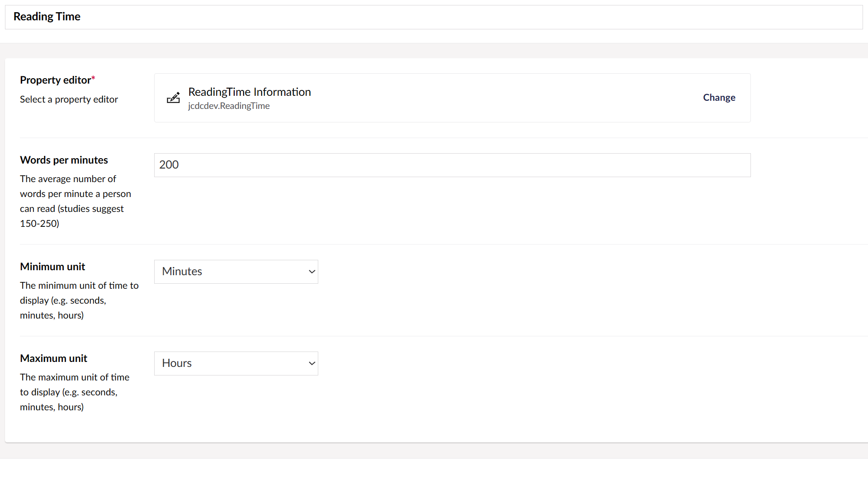This screenshot has width=868, height=488.
Task: Click the pencil edit icon beside ReadingTime Information
Action: (174, 98)
